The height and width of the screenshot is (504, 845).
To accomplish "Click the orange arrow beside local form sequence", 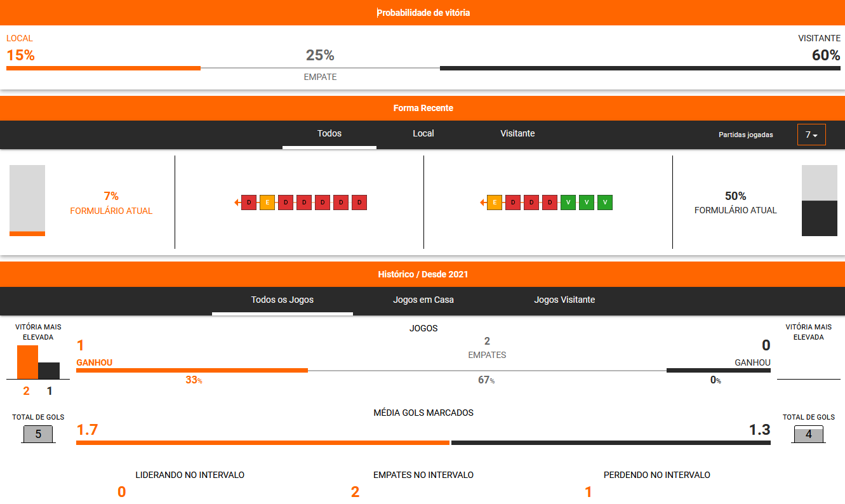I will tap(237, 202).
